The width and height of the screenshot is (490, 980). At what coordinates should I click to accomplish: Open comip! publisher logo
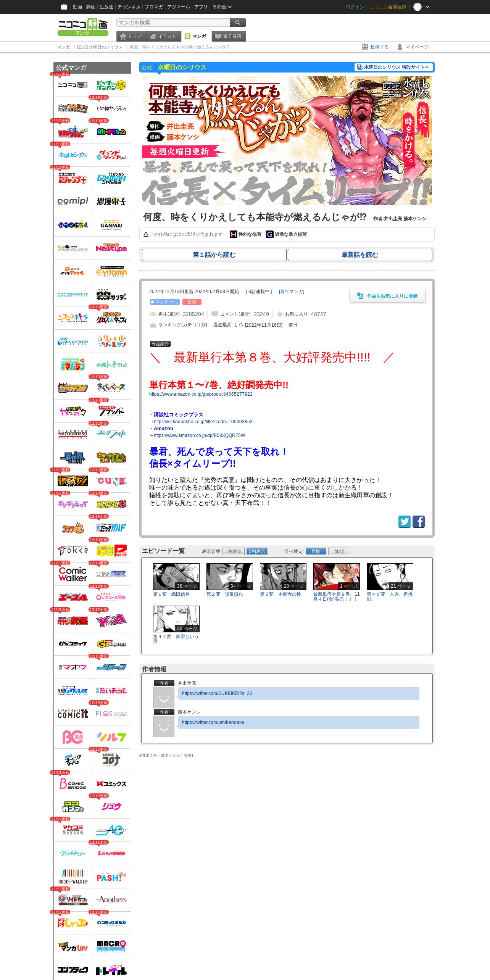tap(73, 201)
